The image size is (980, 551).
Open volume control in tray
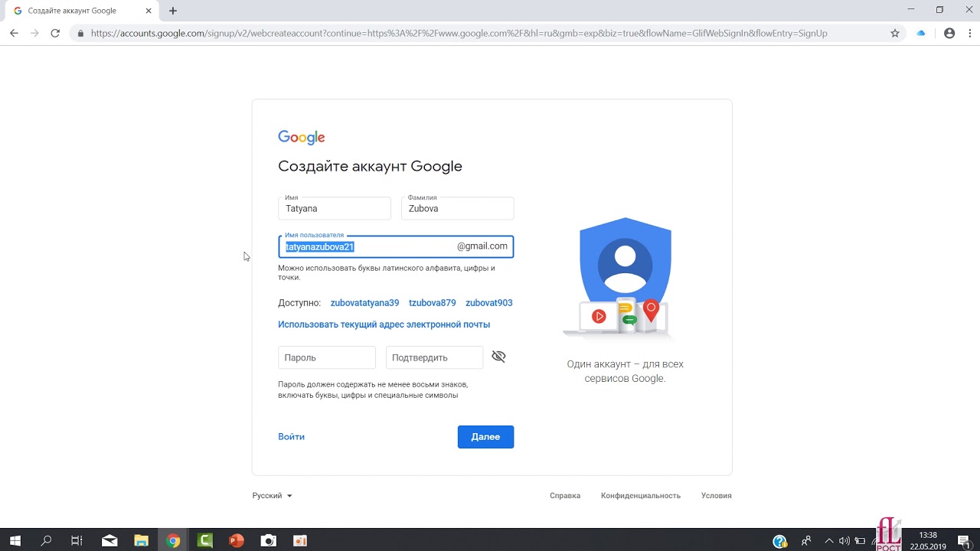(x=844, y=541)
